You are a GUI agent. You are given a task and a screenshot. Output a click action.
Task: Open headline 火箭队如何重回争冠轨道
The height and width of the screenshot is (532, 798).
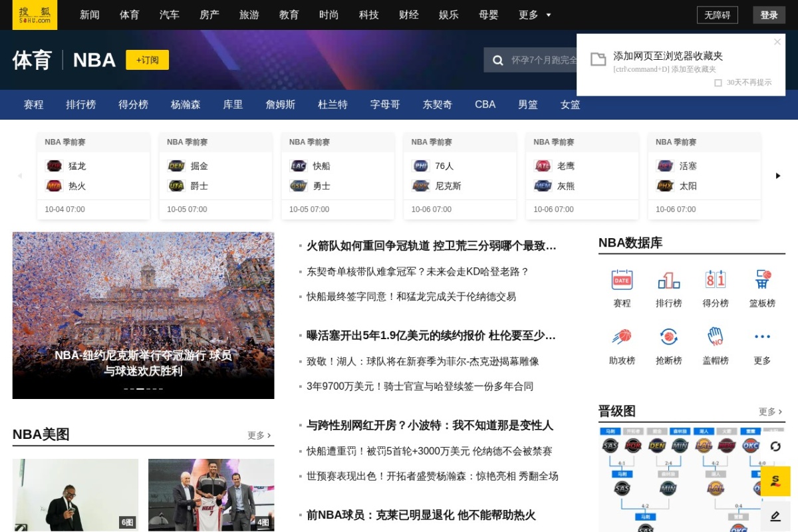pos(432,245)
